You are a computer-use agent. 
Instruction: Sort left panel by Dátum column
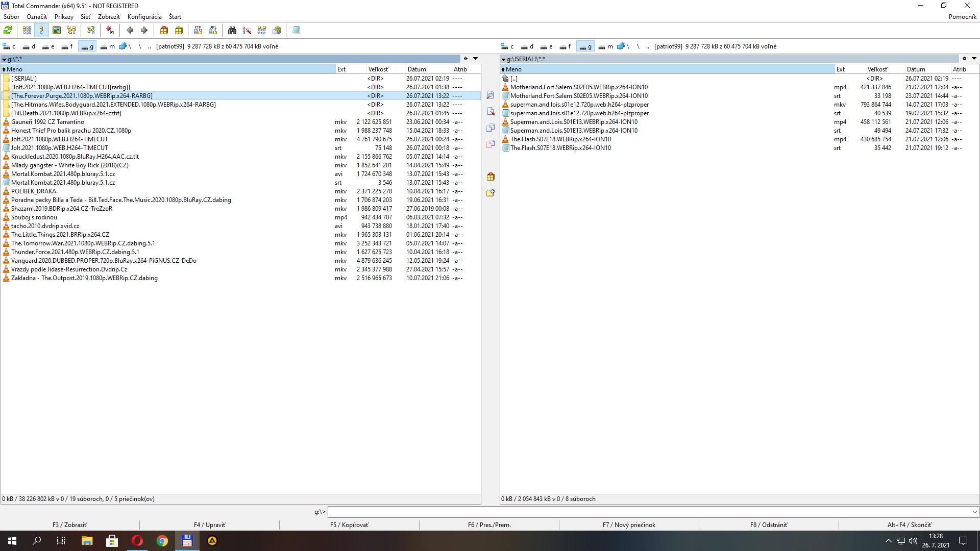click(428, 69)
